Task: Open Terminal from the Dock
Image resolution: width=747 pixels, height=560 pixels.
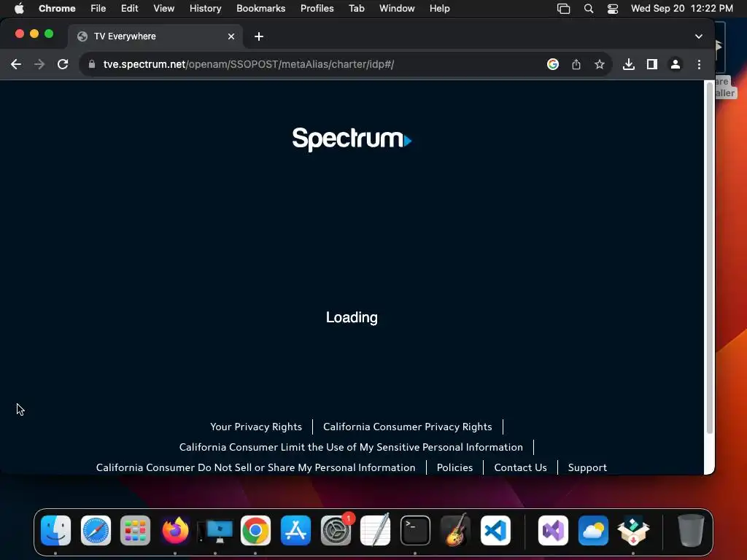Action: pos(415,531)
